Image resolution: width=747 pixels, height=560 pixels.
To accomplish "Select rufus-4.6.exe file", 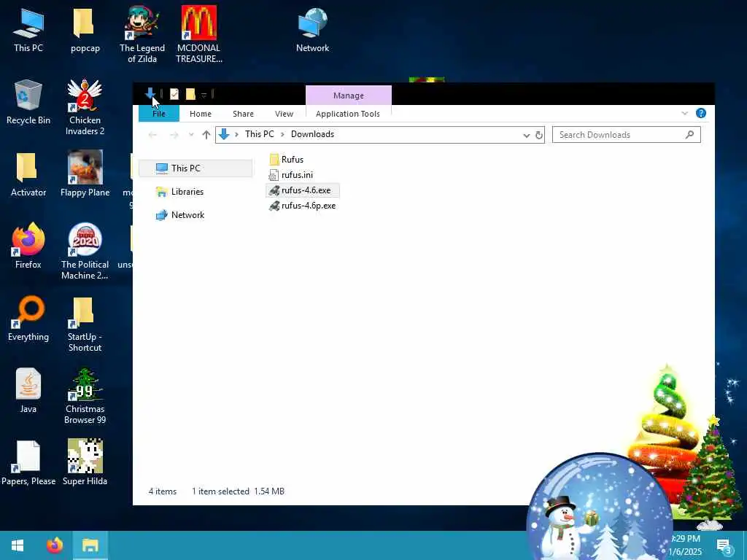I will [x=302, y=190].
